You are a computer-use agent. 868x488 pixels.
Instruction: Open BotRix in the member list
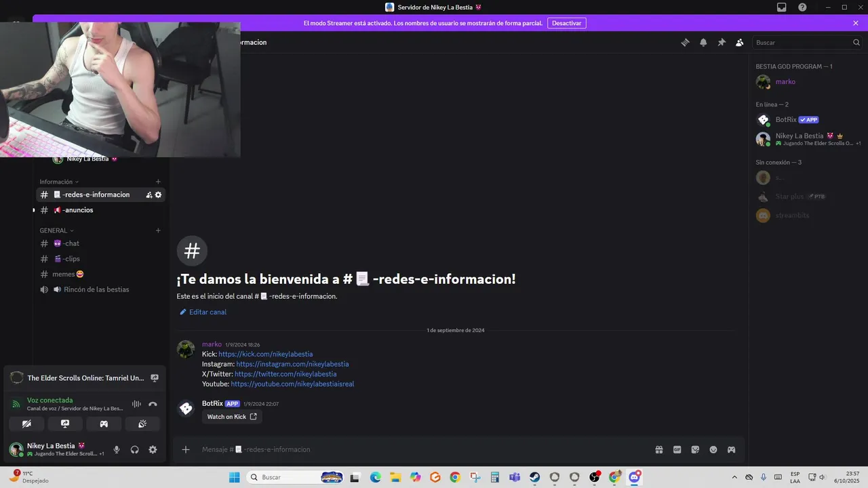click(x=808, y=120)
